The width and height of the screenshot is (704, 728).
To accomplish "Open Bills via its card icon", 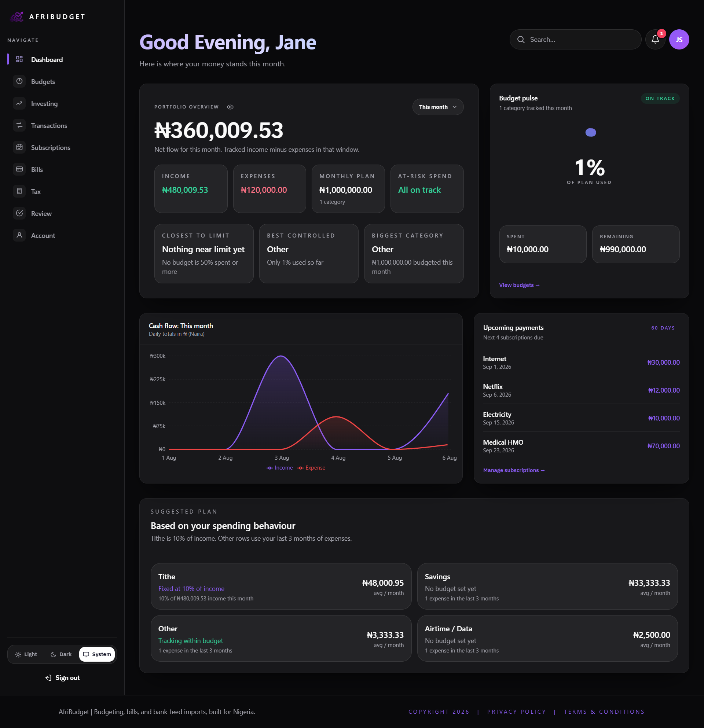I will pos(19,169).
